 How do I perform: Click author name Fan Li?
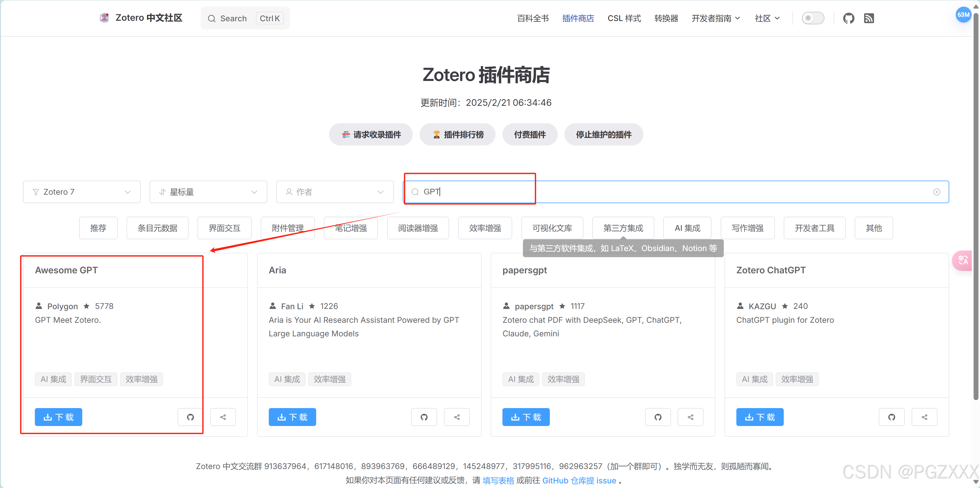point(292,307)
